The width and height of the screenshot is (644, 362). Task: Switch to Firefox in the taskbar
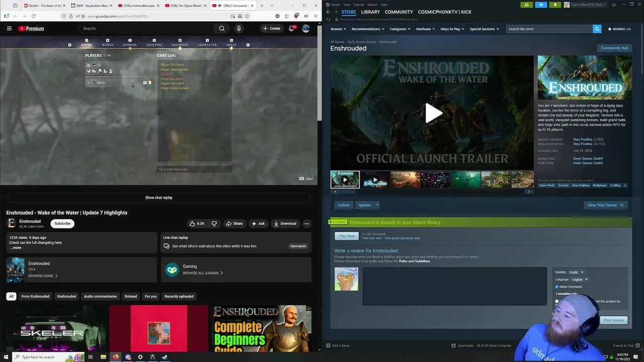tap(116, 357)
